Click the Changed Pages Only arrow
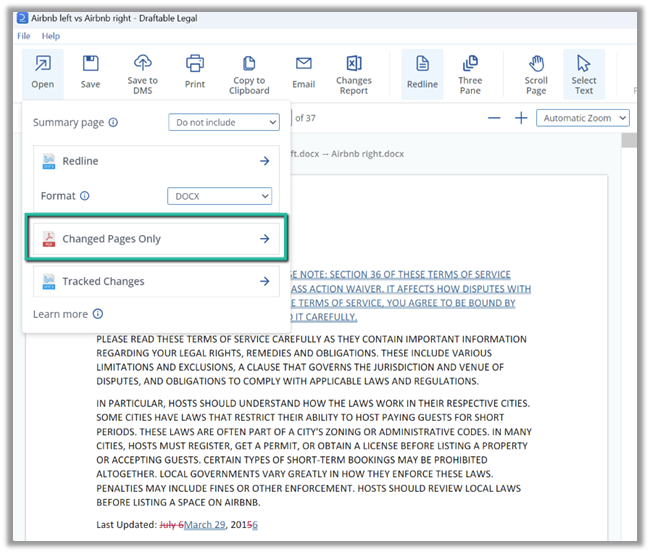The height and width of the screenshot is (553, 650). coord(264,238)
